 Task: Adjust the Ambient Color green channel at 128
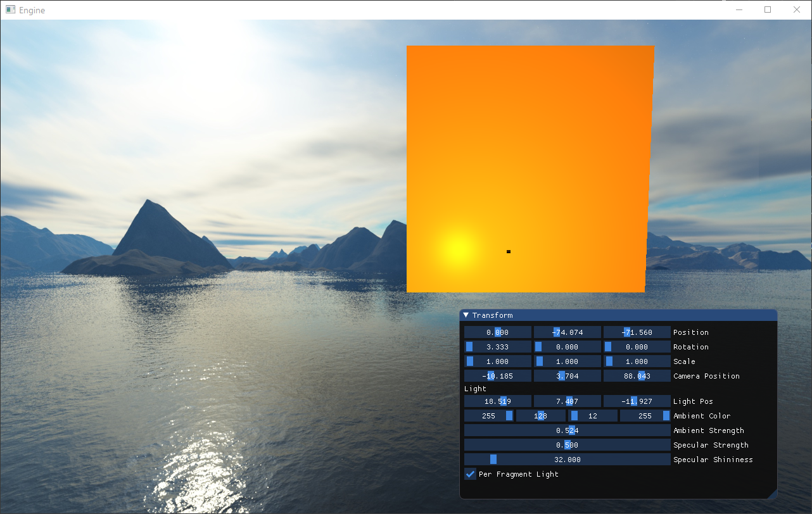click(540, 415)
